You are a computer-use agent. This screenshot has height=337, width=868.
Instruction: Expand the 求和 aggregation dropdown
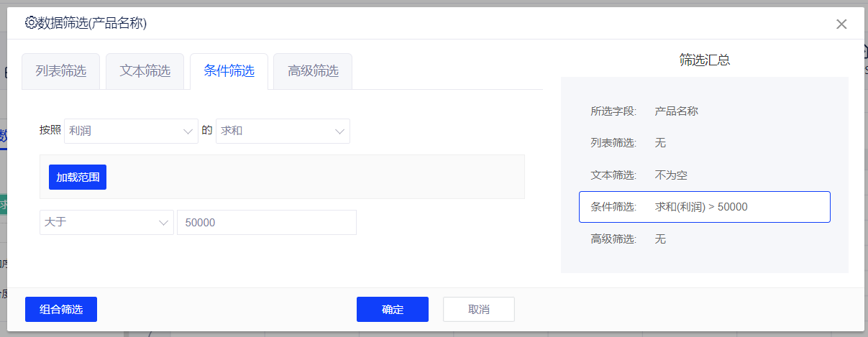click(283, 131)
